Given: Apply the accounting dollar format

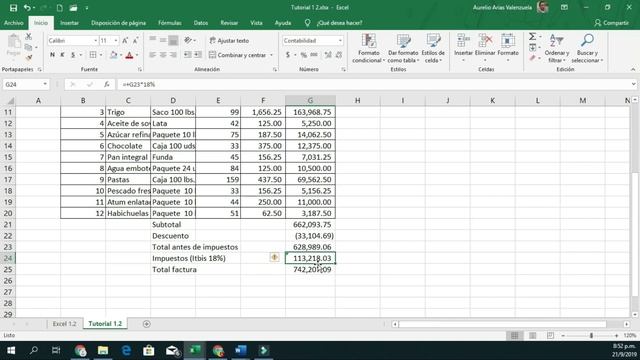Looking at the screenshot, I should coord(288,55).
